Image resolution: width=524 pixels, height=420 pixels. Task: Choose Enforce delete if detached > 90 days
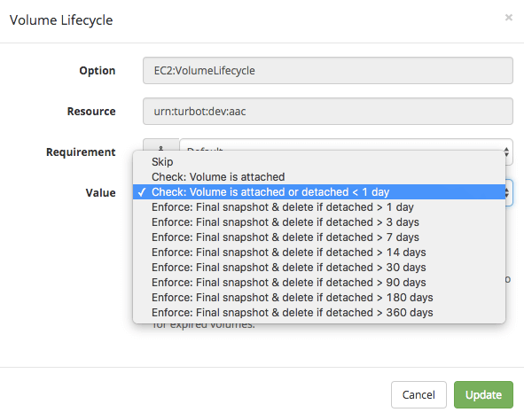(319, 282)
